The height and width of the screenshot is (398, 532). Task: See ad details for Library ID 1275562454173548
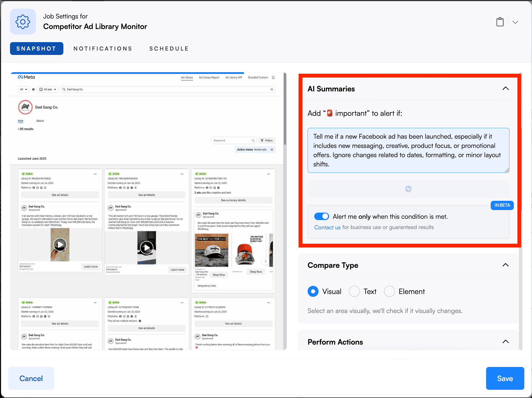click(x=147, y=328)
